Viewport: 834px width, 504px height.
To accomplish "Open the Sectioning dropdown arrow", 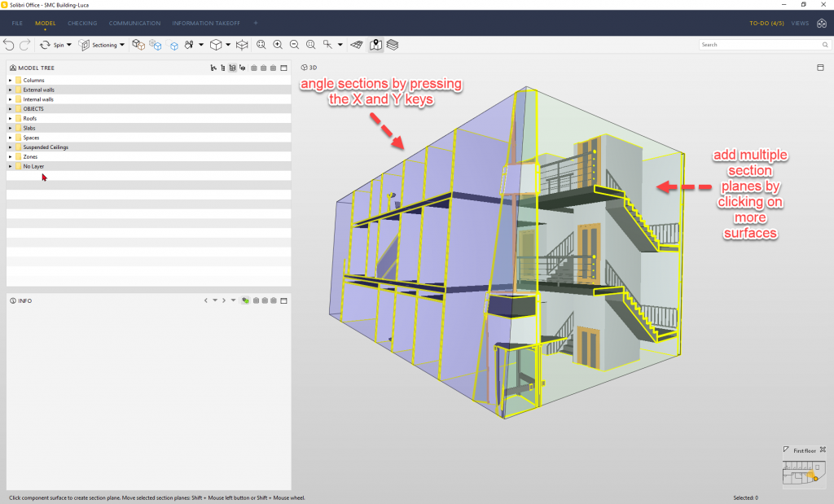I will point(122,45).
